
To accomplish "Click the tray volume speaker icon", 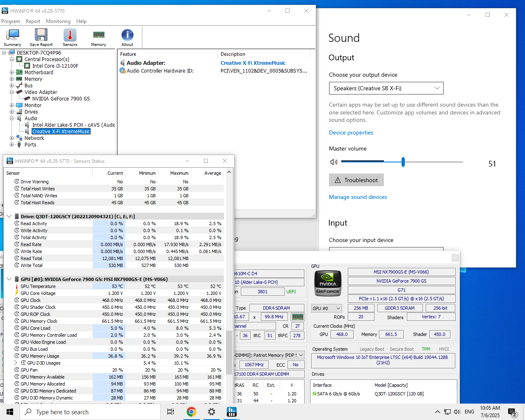I will [457, 412].
